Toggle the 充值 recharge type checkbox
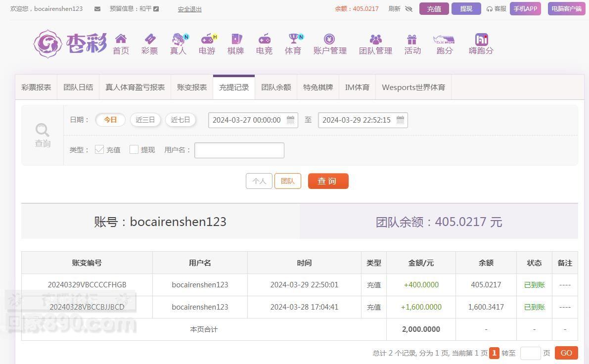Image resolution: width=589 pixels, height=364 pixels. click(99, 149)
